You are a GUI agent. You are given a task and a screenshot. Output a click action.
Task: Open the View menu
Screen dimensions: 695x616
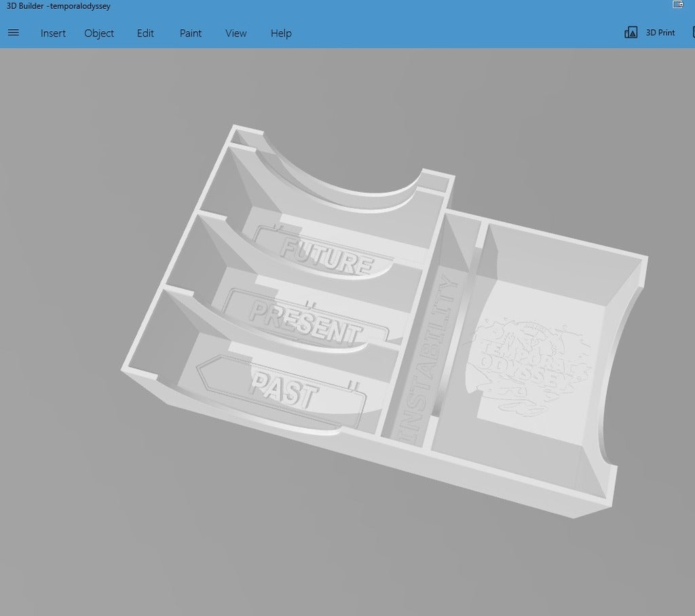[236, 33]
